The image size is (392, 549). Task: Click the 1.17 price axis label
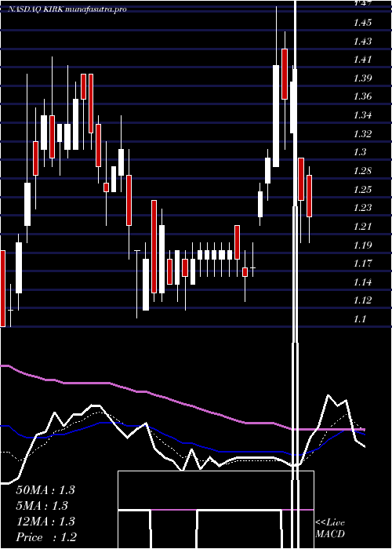click(x=362, y=263)
